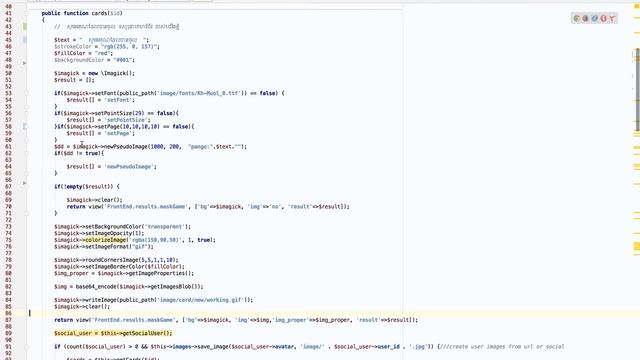Click the writeImage method on line 84

point(101,300)
